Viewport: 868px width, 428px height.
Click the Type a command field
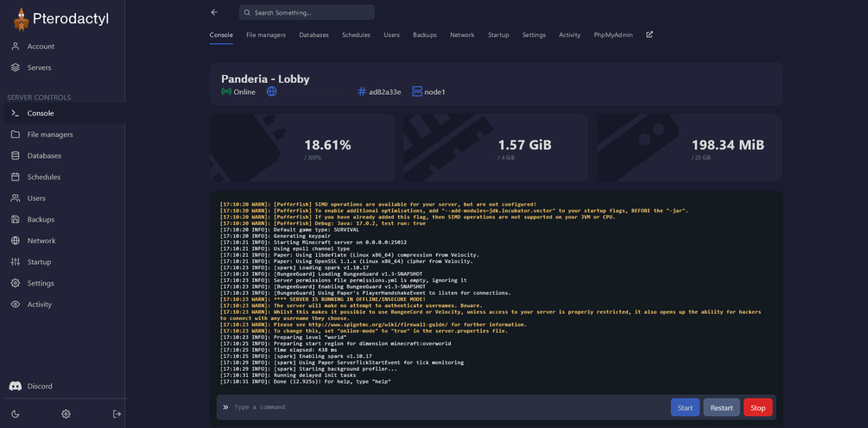[448, 407]
